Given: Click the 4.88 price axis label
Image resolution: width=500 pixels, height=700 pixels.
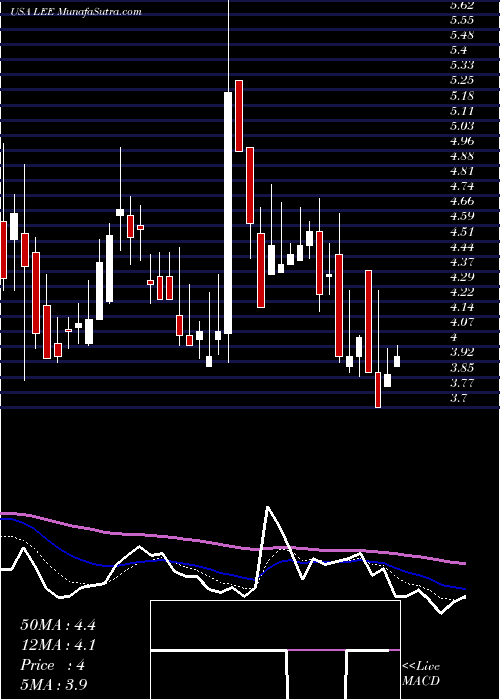Looking at the screenshot, I should pos(462,156).
